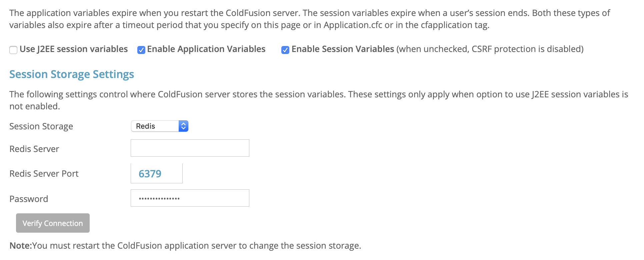The height and width of the screenshot is (260, 644).
Task: Click the Verify Connection button
Action: (x=52, y=223)
